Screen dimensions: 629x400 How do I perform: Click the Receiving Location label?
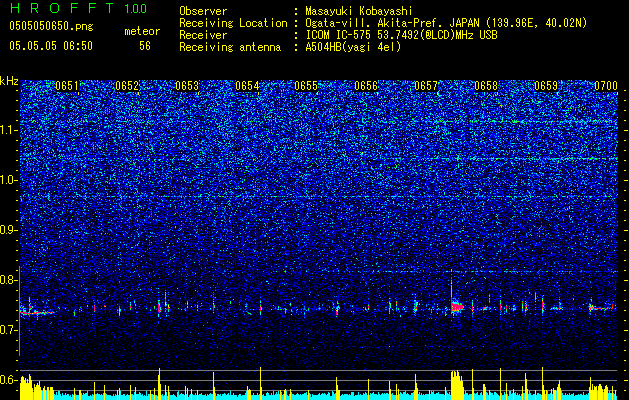coord(233,24)
